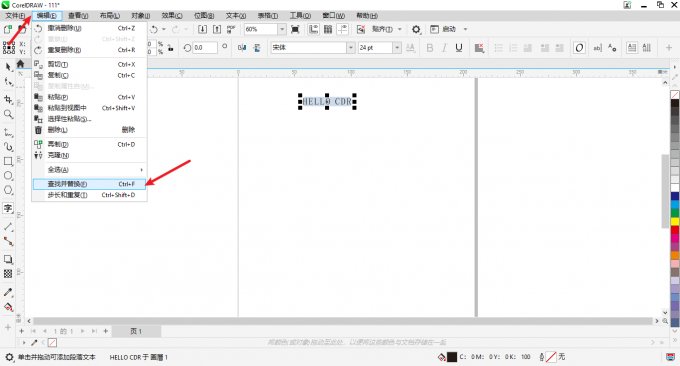Toggle Show rulers button
The width and height of the screenshot is (680, 366).
313,29
